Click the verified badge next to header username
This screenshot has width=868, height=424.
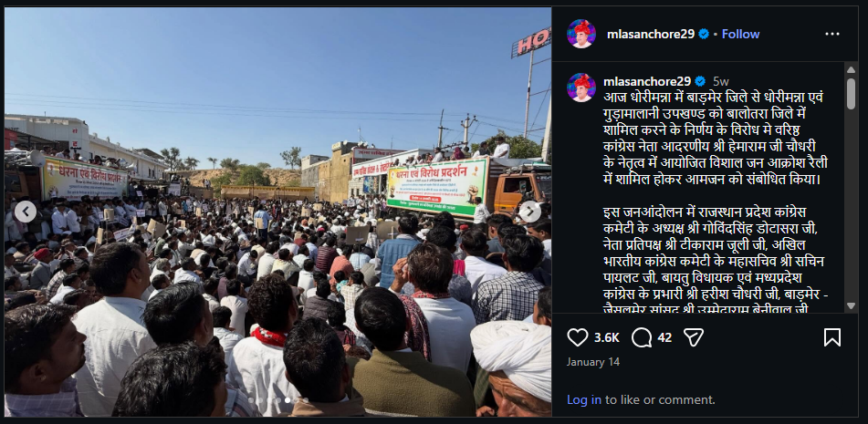(x=704, y=34)
